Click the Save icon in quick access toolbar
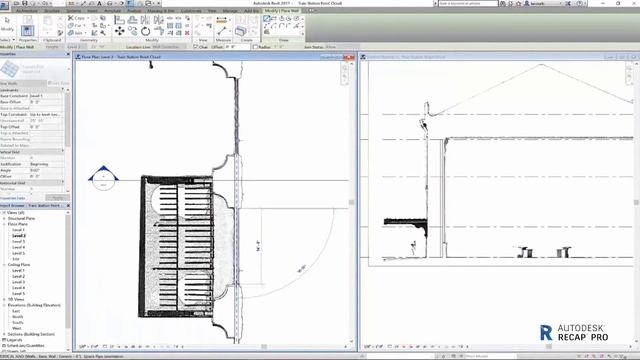Viewport: 640px width, 360px height. coord(24,3)
